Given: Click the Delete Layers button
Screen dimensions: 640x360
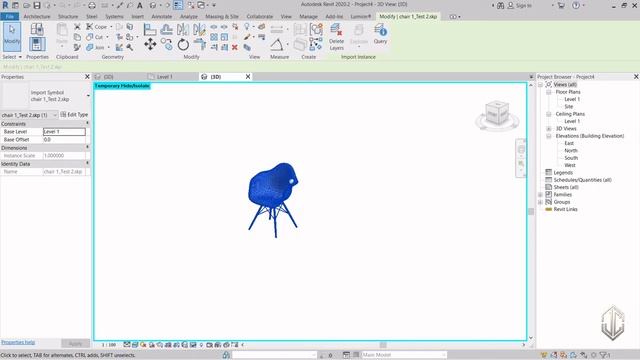Looking at the screenshot, I should (336, 37).
